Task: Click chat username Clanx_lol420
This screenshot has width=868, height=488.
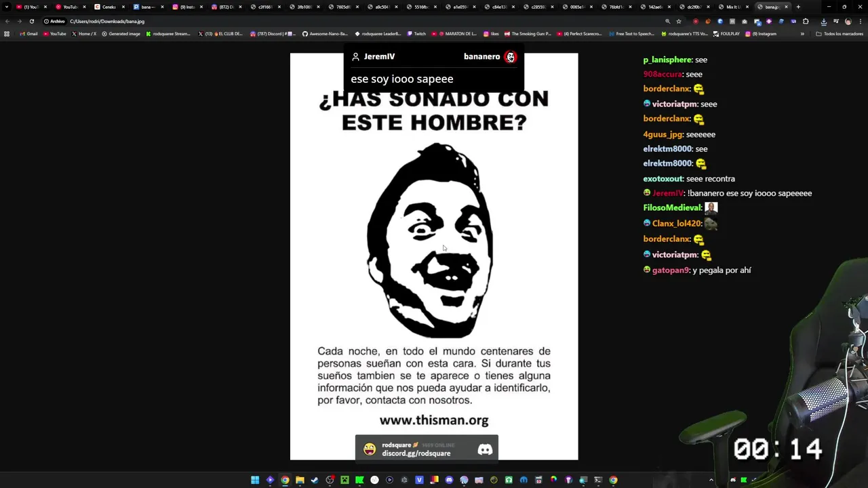Action: (x=676, y=223)
